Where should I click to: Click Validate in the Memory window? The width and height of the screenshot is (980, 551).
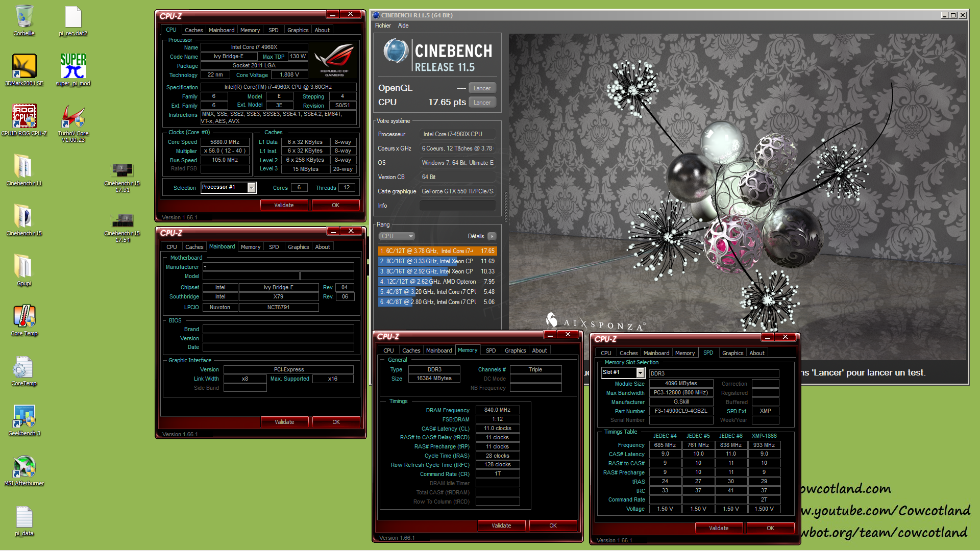tap(501, 525)
